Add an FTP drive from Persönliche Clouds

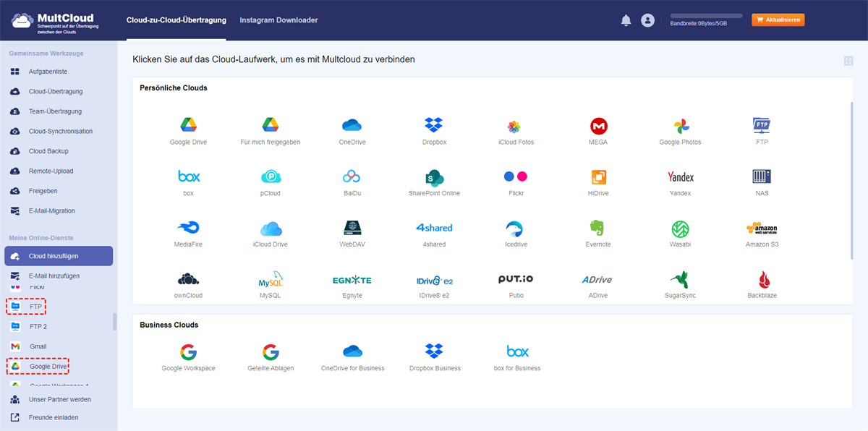[762, 131]
